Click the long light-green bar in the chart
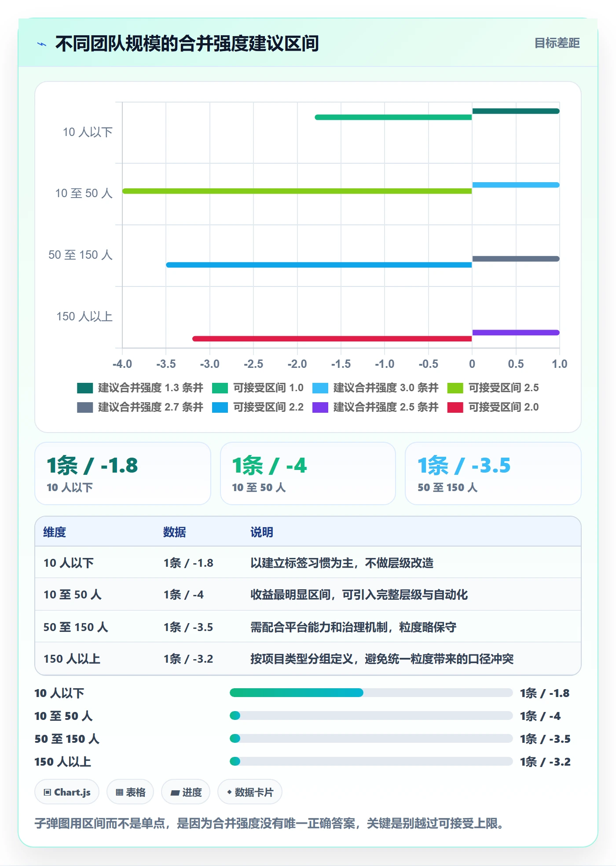The width and height of the screenshot is (616, 866). coord(297,191)
